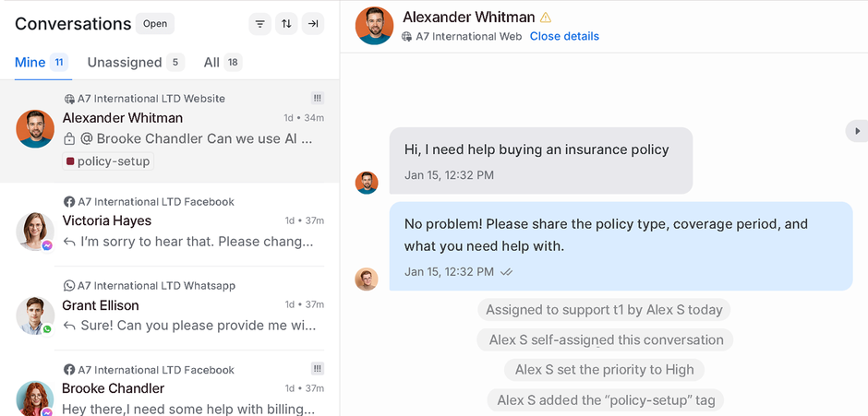Click the policy-setup tag label
This screenshot has width=868, height=416.
(113, 161)
